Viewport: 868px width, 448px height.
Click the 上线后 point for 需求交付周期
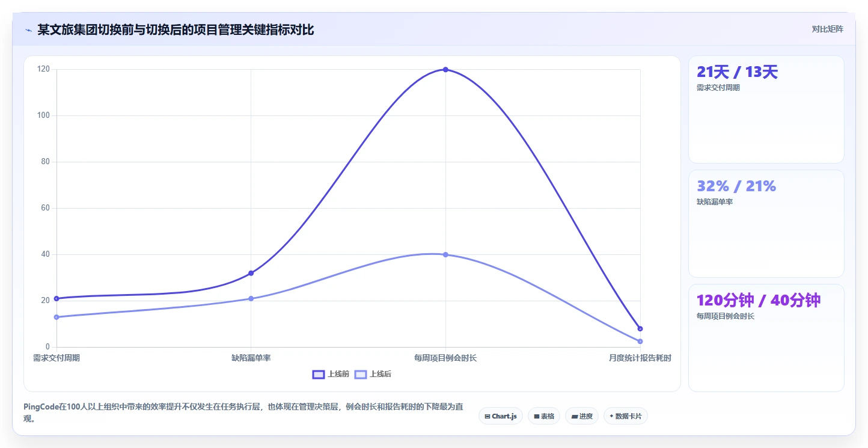click(57, 317)
